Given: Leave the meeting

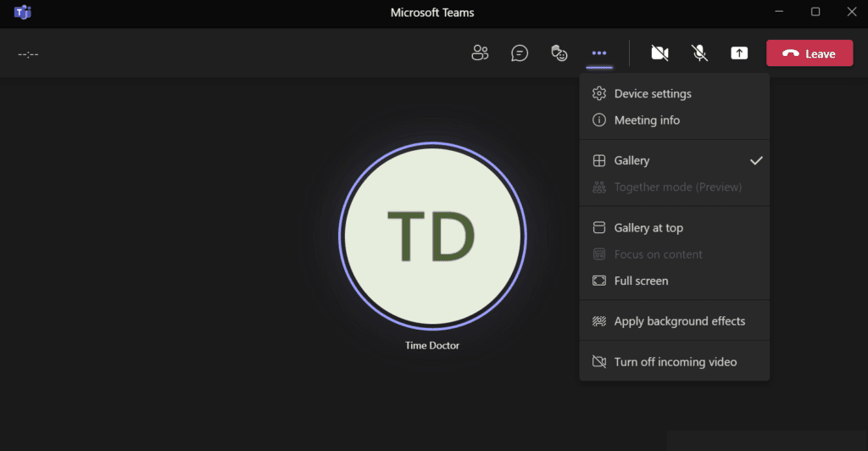Looking at the screenshot, I should (x=809, y=53).
